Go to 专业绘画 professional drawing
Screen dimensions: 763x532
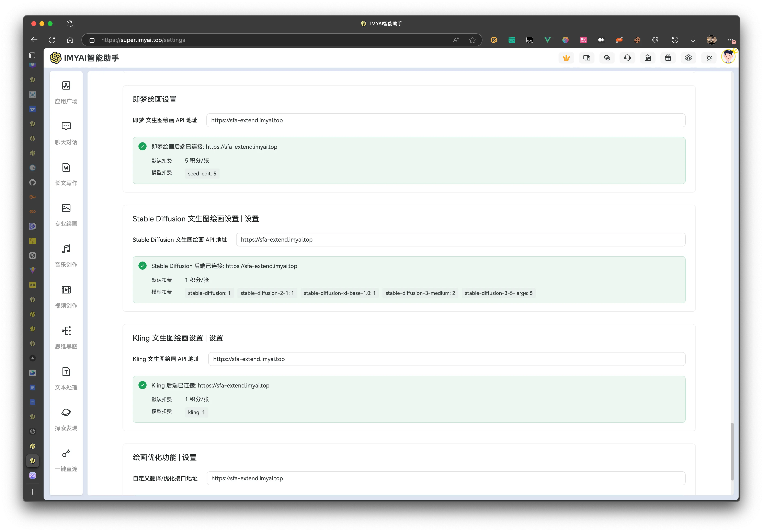coord(66,215)
